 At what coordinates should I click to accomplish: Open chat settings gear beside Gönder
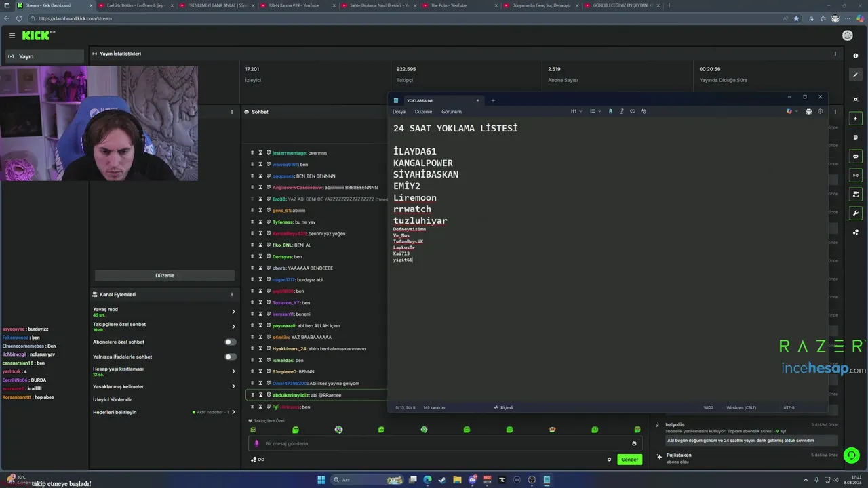click(x=609, y=460)
